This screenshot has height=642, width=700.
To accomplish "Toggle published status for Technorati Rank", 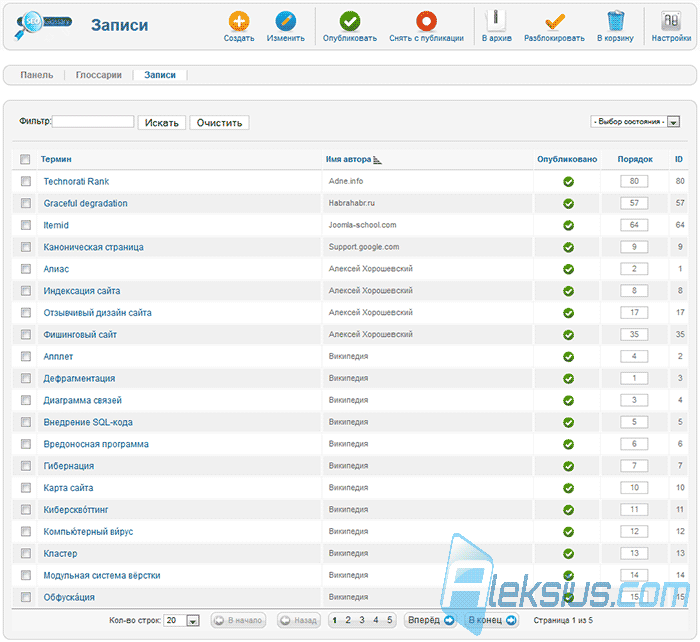I will click(568, 182).
